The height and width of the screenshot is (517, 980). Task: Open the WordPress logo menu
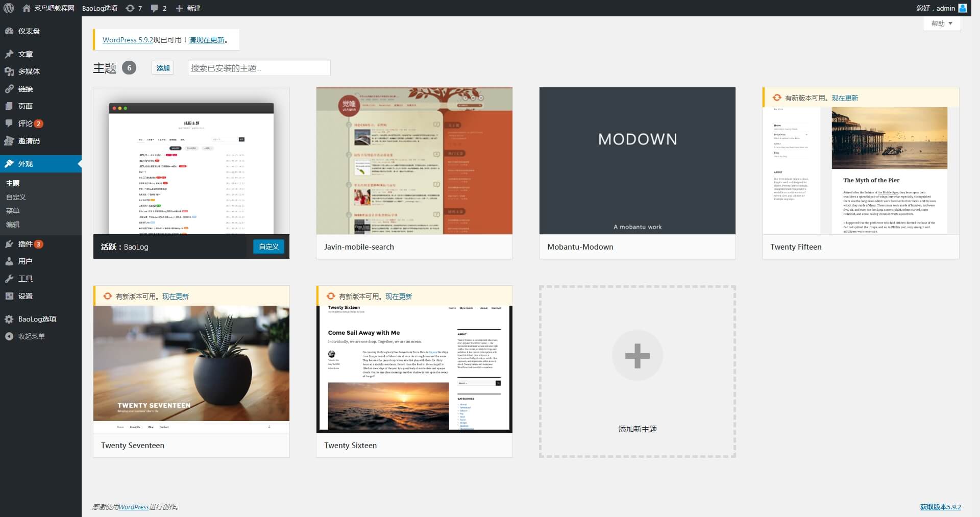click(x=9, y=8)
